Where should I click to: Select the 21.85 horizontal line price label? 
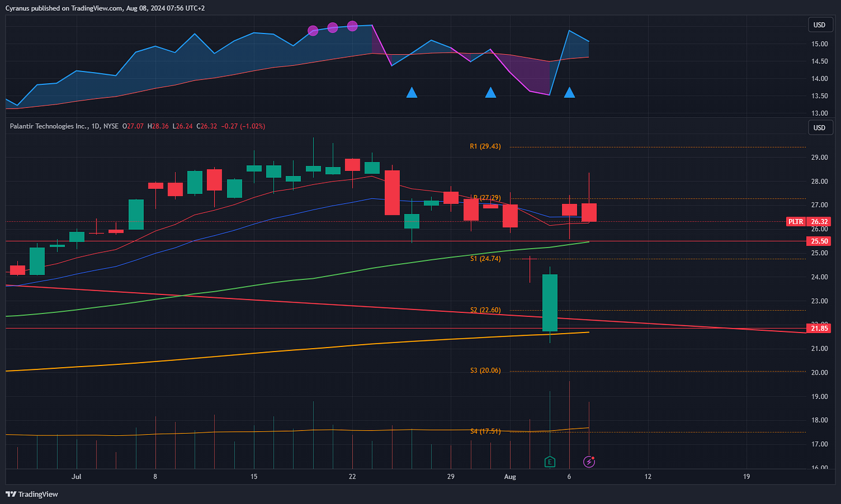click(819, 328)
